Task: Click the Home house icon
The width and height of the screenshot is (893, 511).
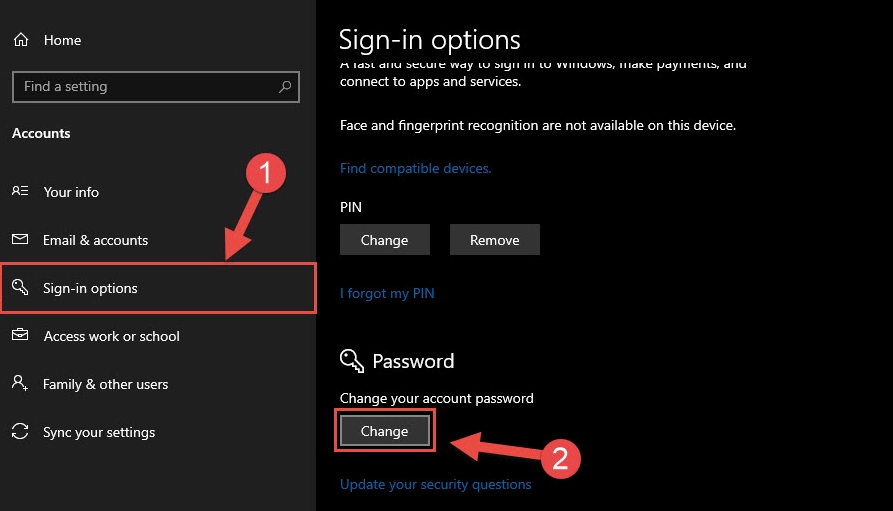Action: 20,40
